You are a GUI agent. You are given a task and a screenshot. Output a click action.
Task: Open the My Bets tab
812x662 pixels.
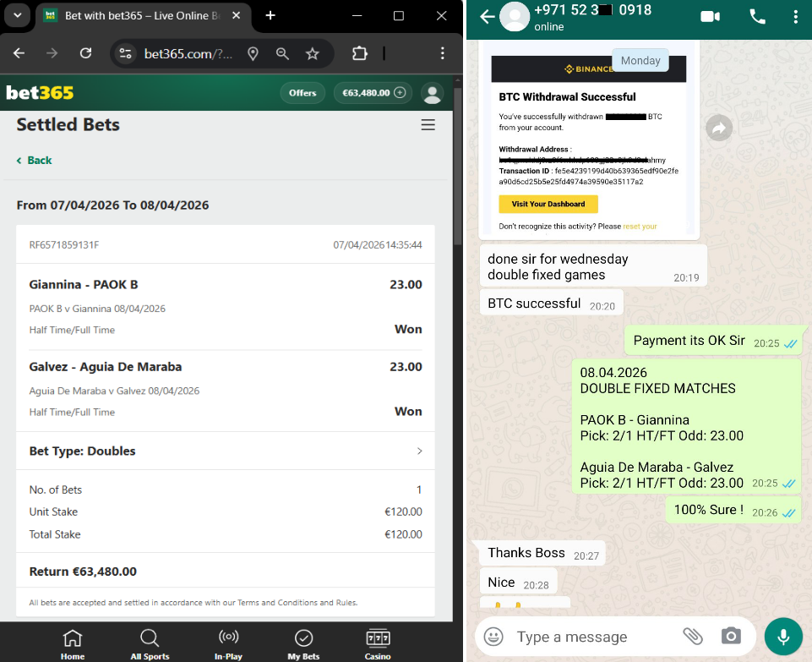[x=303, y=643]
